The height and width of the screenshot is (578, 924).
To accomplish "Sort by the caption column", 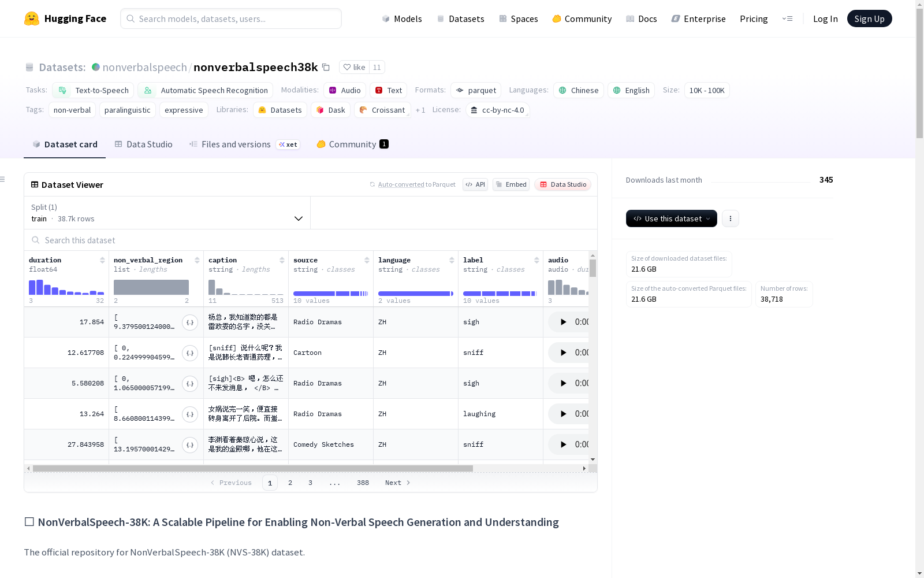I will pyautogui.click(x=282, y=260).
